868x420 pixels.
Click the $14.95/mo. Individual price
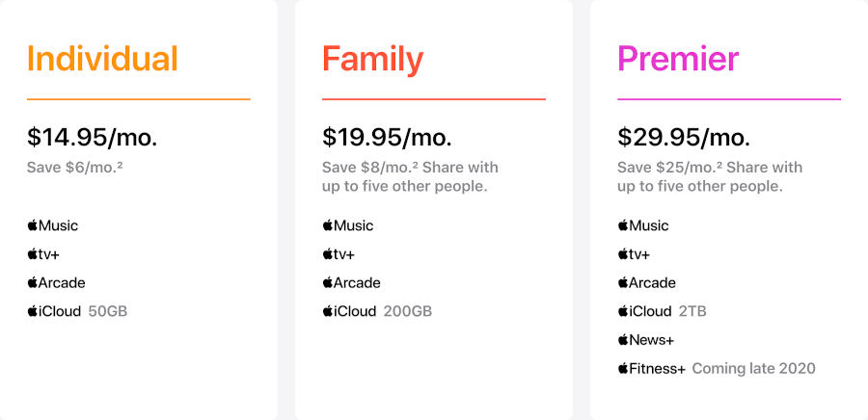(x=93, y=137)
